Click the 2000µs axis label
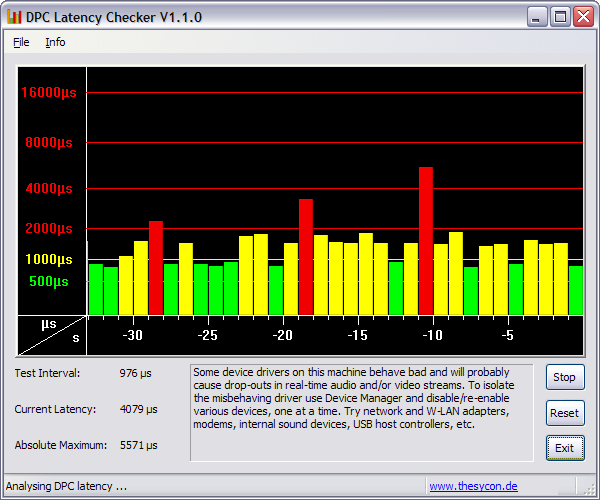Viewport: 600px width, 500px height. 49,228
